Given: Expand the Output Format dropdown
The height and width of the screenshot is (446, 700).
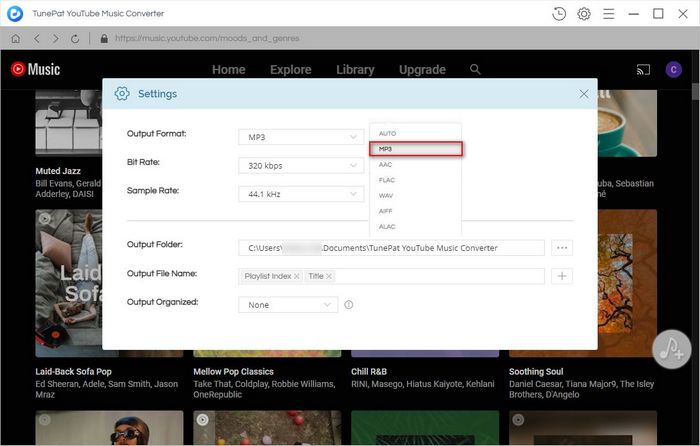Looking at the screenshot, I should pyautogui.click(x=301, y=137).
